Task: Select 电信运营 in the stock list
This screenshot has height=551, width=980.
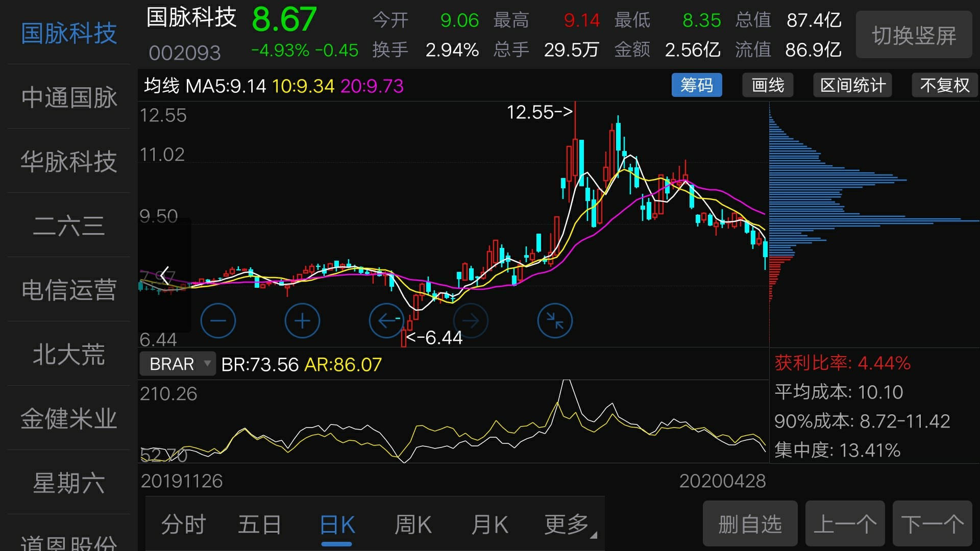Action: click(x=69, y=290)
